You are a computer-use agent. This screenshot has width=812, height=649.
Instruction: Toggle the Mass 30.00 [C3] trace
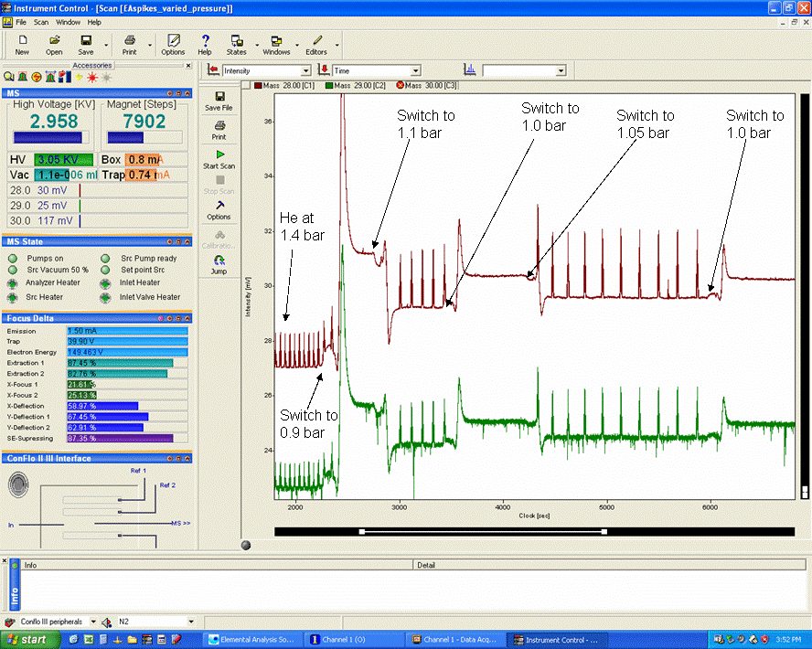[x=427, y=85]
